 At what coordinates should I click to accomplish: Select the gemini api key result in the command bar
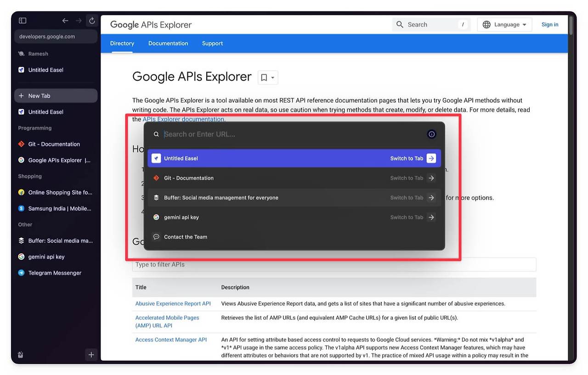(x=294, y=218)
